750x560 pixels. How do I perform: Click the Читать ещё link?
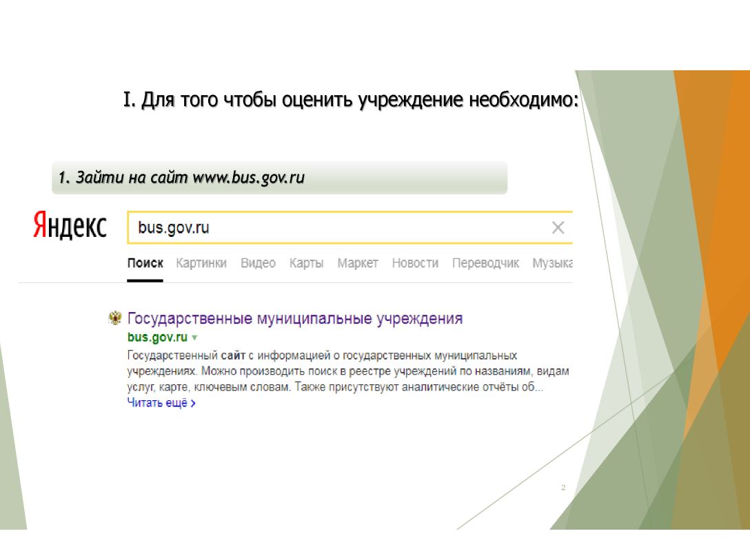[161, 403]
